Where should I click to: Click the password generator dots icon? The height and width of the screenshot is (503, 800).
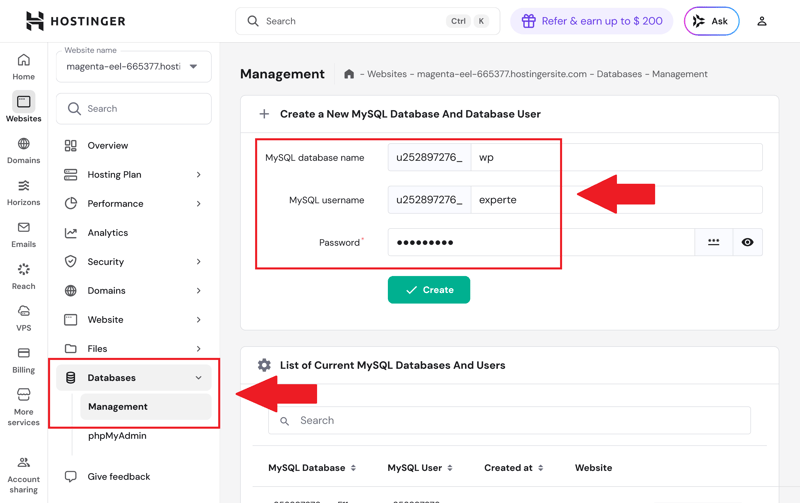tap(713, 242)
